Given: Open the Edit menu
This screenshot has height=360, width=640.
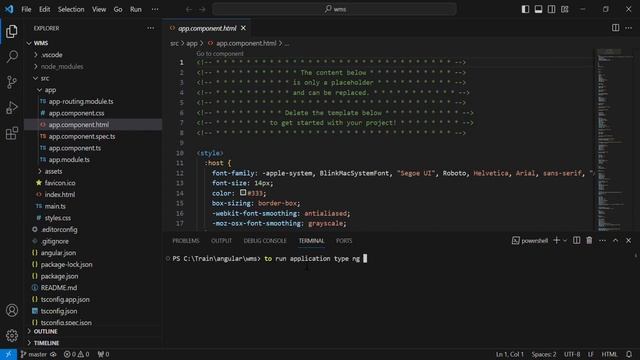Looking at the screenshot, I should (44, 9).
